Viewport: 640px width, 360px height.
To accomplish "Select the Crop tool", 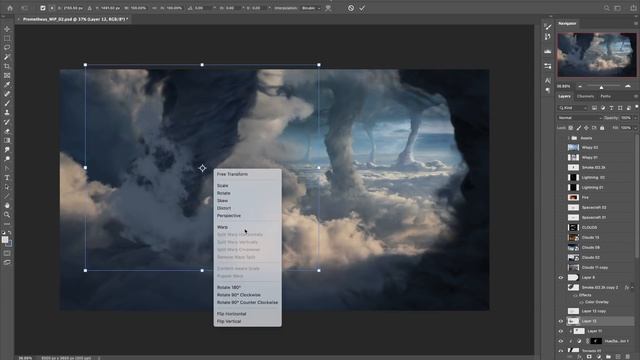I will coord(7,66).
